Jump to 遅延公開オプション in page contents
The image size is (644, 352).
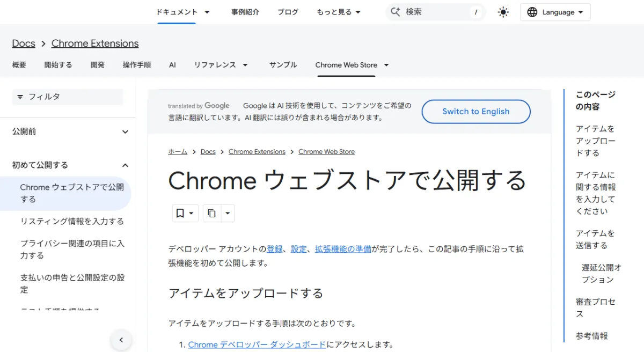click(602, 274)
